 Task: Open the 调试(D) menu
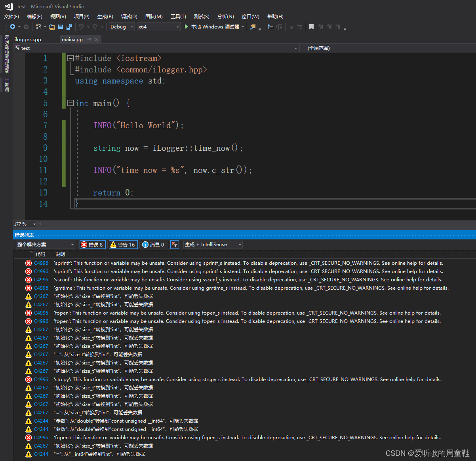[x=129, y=16]
